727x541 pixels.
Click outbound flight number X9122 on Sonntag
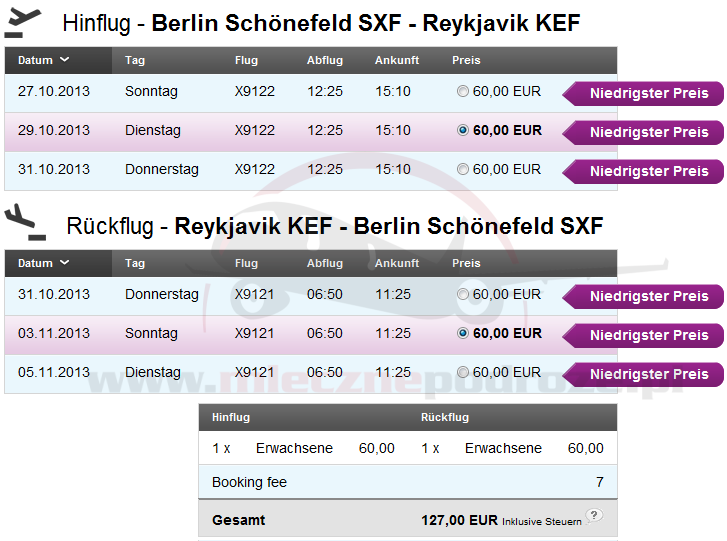[x=254, y=92]
